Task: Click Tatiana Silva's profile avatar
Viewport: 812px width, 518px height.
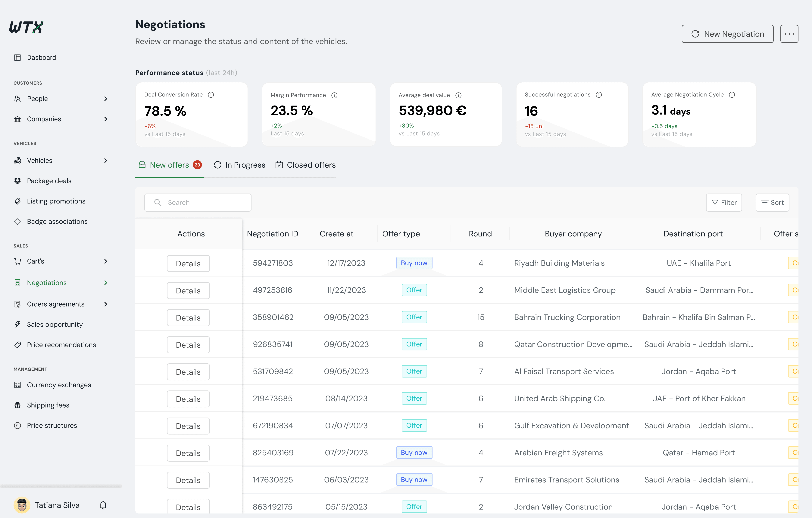Action: [22, 505]
